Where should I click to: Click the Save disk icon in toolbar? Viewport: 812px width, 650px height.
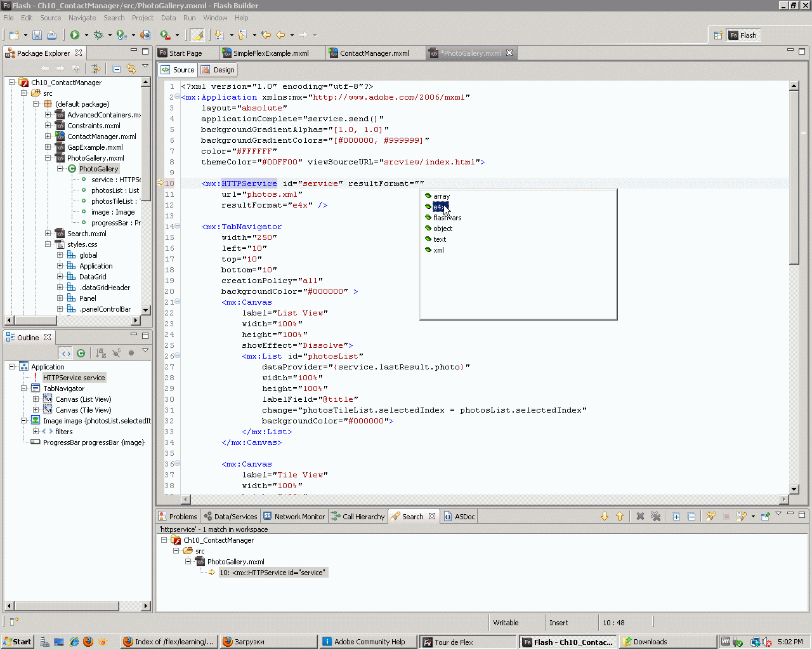(x=37, y=36)
